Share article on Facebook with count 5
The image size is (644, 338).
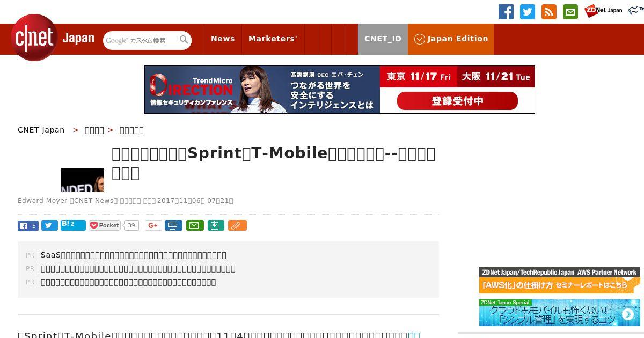28,226
